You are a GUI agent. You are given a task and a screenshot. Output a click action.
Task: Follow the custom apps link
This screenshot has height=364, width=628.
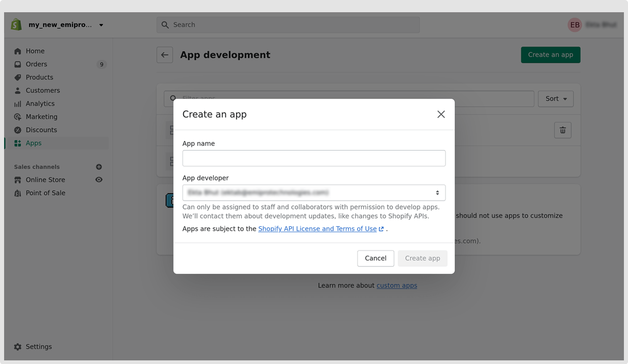pos(397,286)
